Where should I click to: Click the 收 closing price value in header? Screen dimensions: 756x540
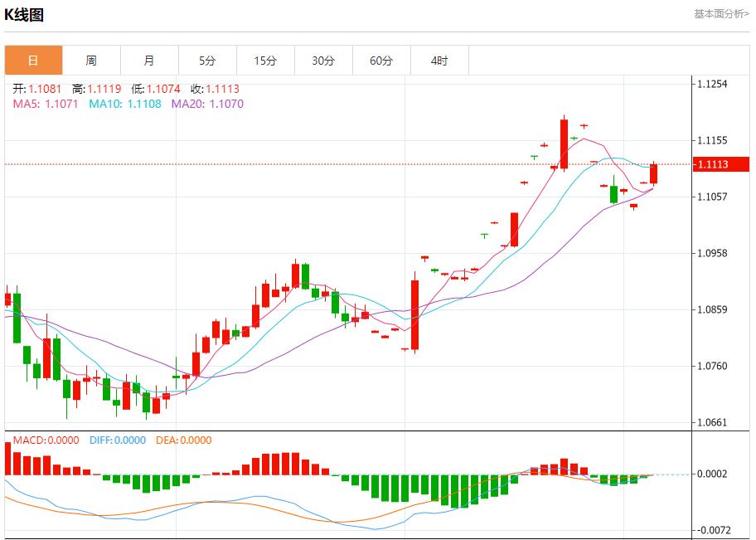click(215, 89)
